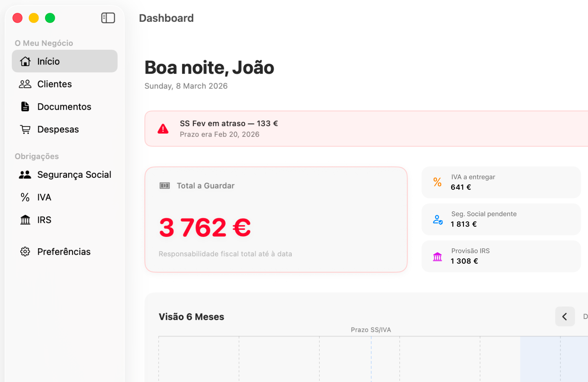
Task: Open the SS Fev em atraso alert banner
Action: tap(350, 128)
